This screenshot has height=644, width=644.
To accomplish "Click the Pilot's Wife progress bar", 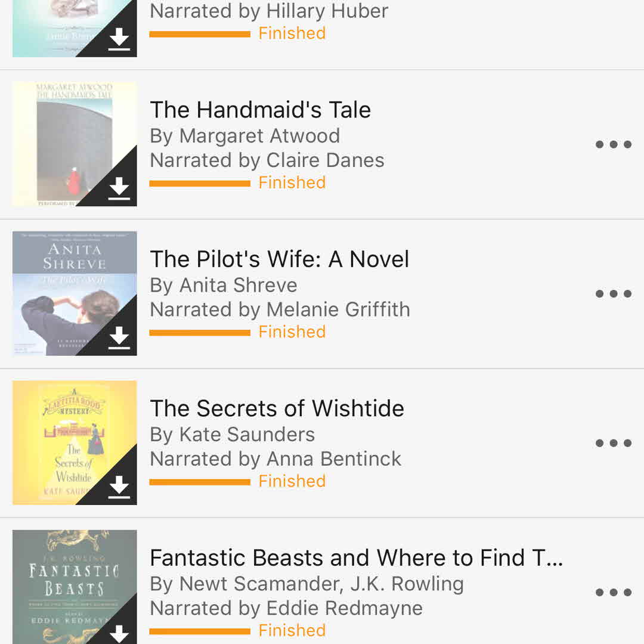I will (200, 333).
